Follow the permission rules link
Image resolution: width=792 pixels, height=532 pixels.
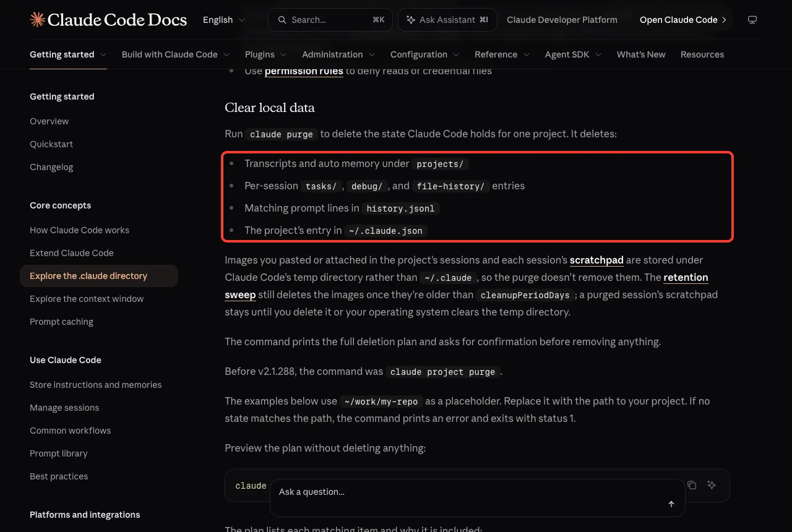click(304, 71)
